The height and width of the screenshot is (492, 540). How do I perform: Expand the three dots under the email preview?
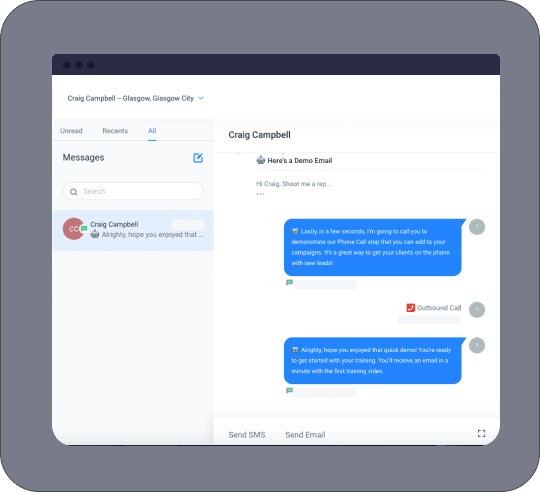[x=260, y=194]
